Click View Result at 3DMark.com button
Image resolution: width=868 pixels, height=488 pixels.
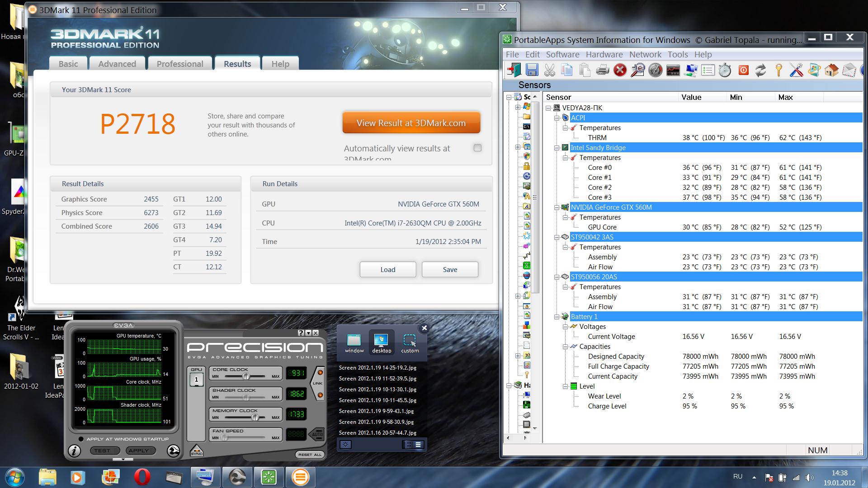tap(411, 123)
